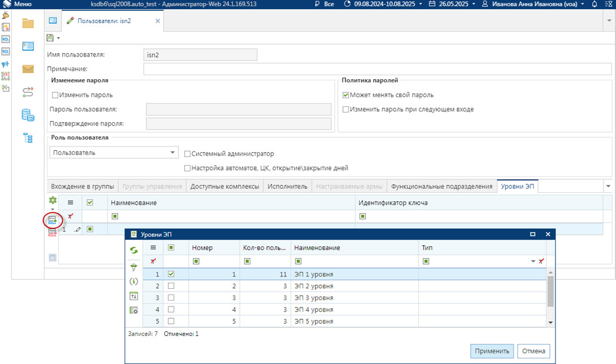Switch to the Функциональные подразделения tab
The height and width of the screenshot is (364, 616).
click(x=441, y=187)
